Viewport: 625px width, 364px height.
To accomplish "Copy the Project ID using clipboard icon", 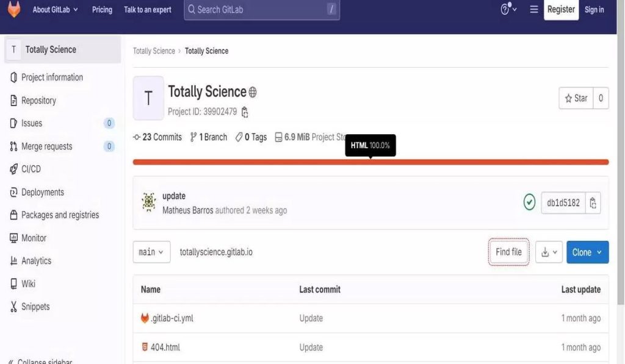I will [245, 112].
